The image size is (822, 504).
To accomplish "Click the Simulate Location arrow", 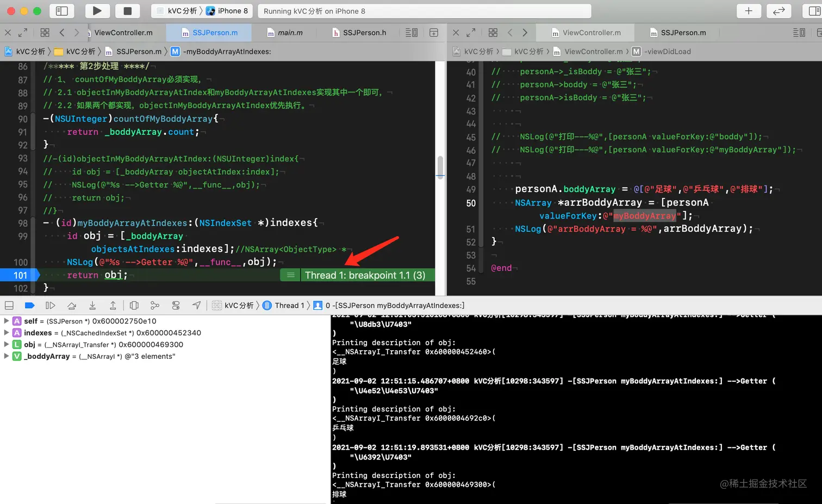I will click(x=196, y=306).
